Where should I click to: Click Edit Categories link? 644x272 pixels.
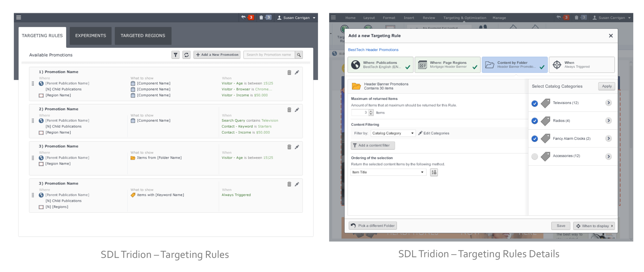click(x=434, y=133)
